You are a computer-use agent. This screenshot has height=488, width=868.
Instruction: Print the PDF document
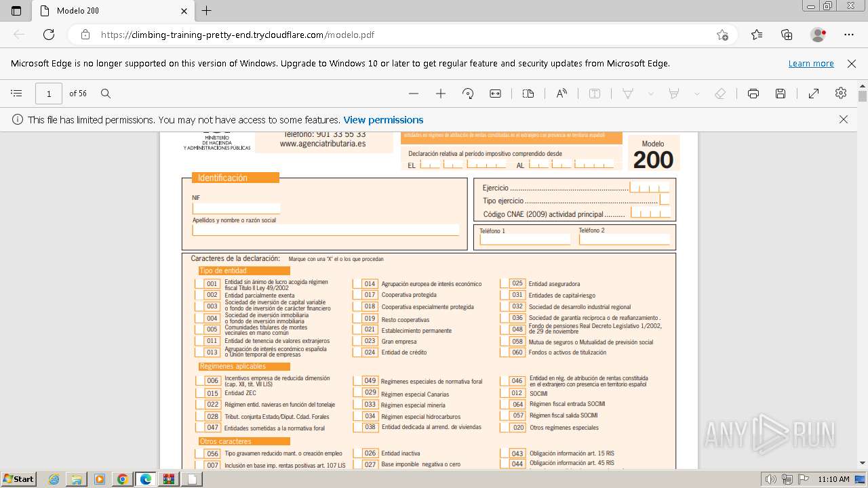click(753, 94)
